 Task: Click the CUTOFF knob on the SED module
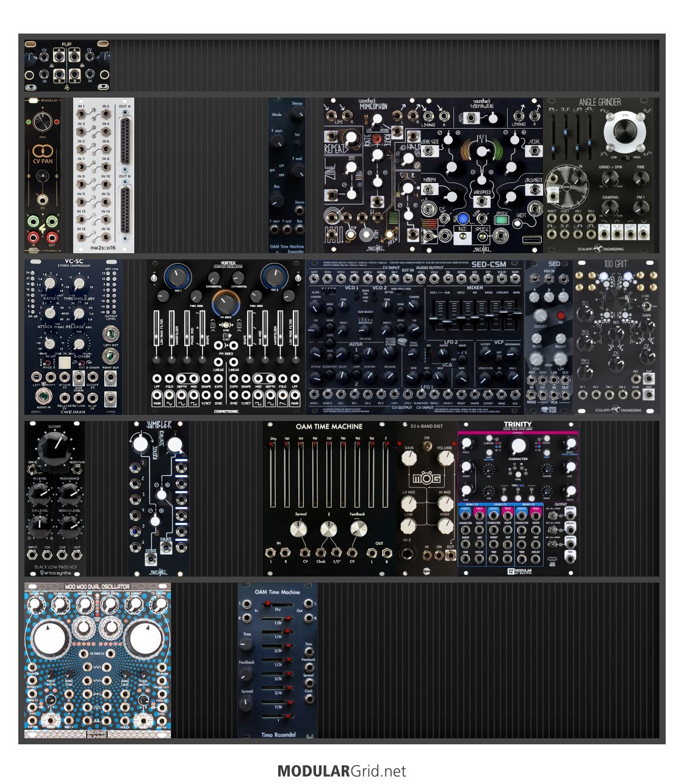(540, 317)
